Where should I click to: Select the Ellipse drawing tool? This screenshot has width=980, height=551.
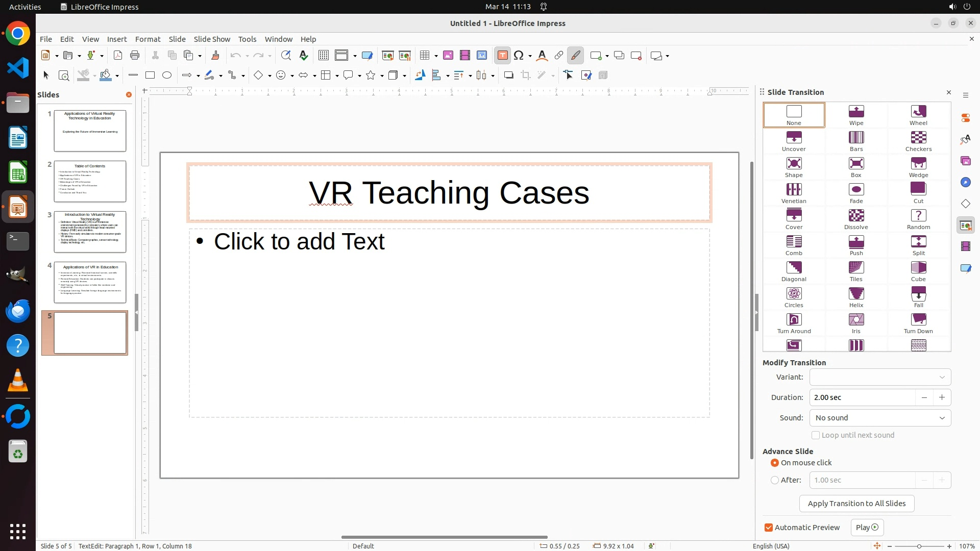click(x=166, y=75)
